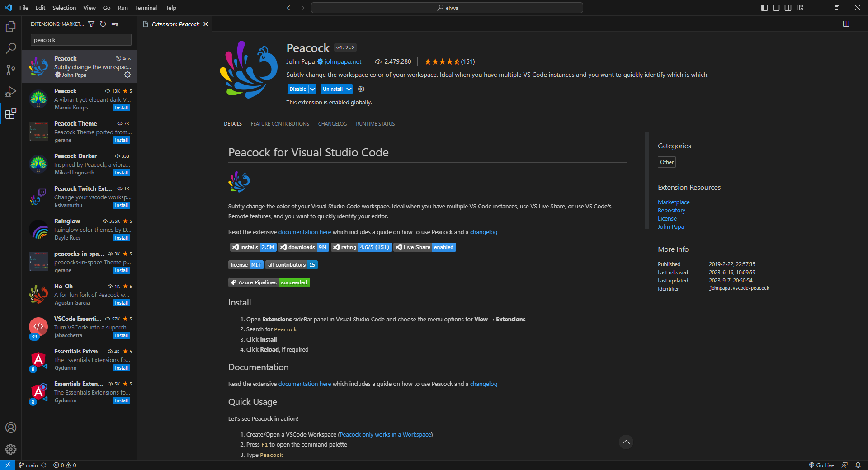This screenshot has width=868, height=470.
Task: Open the Accounts menu icon
Action: [11, 428]
